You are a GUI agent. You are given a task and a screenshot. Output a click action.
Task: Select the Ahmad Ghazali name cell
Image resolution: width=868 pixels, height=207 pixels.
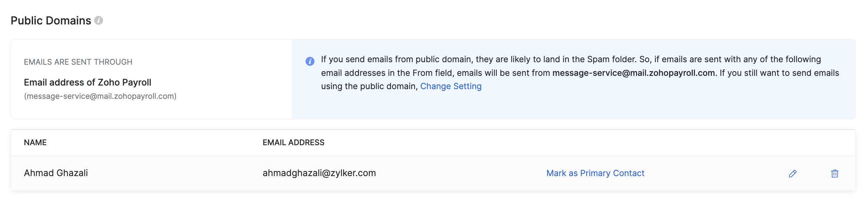(x=56, y=173)
